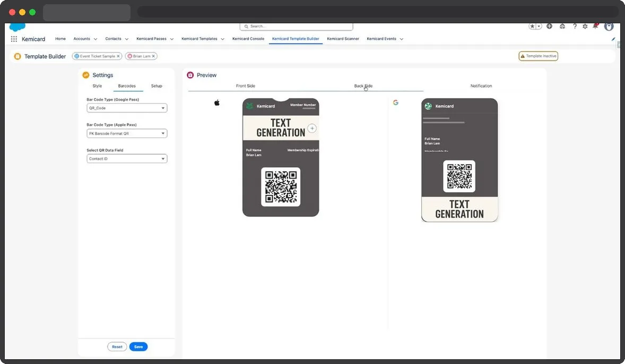Open Select QR Data Field dropdown

pos(127,158)
